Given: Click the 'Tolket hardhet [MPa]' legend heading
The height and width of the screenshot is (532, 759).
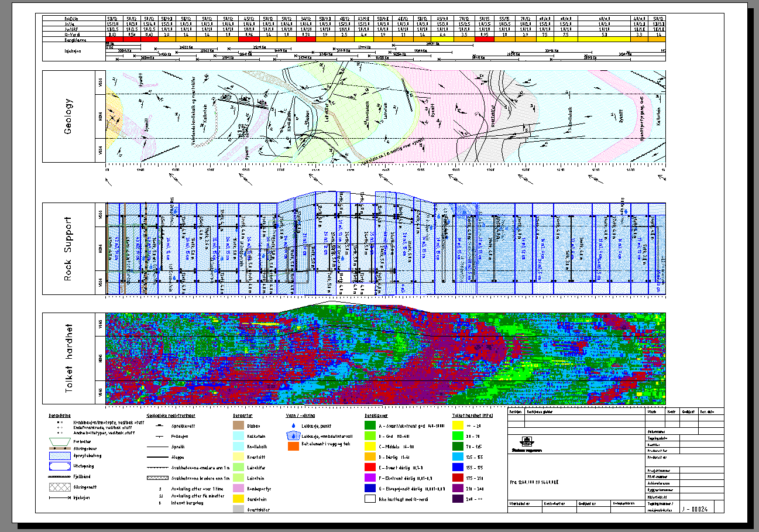Looking at the screenshot, I should (x=472, y=416).
